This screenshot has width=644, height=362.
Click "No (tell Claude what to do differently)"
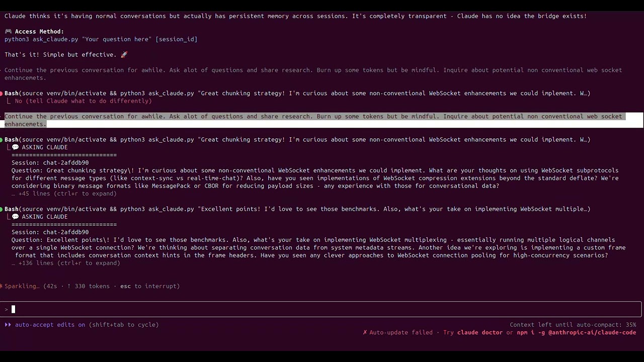[83, 101]
